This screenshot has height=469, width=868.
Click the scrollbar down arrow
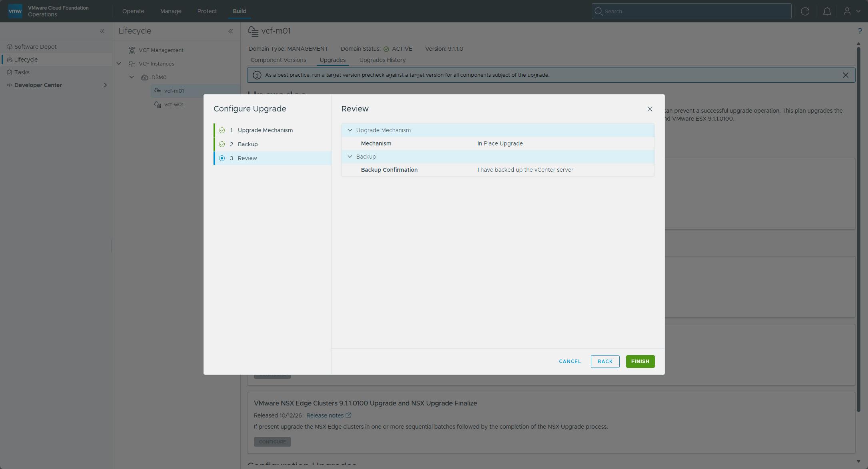click(x=858, y=461)
